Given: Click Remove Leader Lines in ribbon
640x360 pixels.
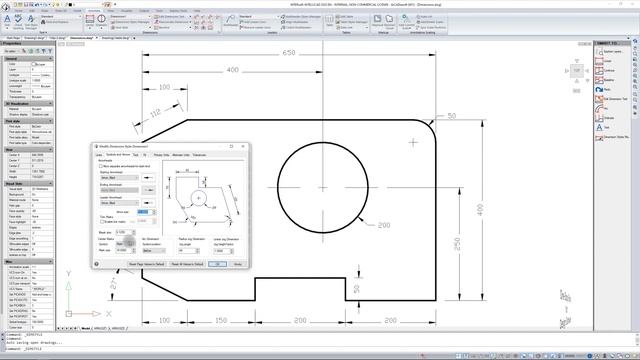Looking at the screenshot, I should pos(255,27).
